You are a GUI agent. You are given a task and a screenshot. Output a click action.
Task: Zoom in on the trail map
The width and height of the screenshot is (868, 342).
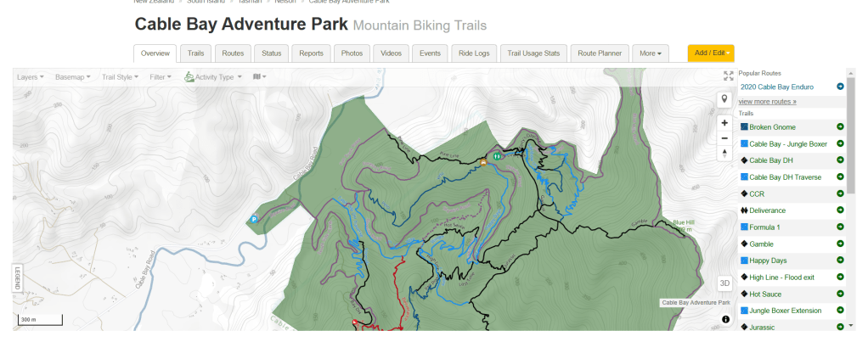click(x=724, y=122)
